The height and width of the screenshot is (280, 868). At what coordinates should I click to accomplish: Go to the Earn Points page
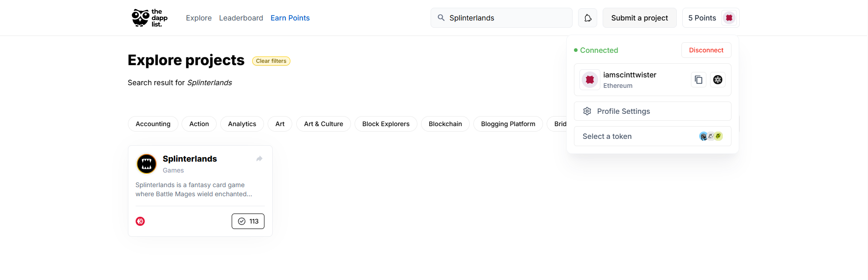click(x=290, y=18)
